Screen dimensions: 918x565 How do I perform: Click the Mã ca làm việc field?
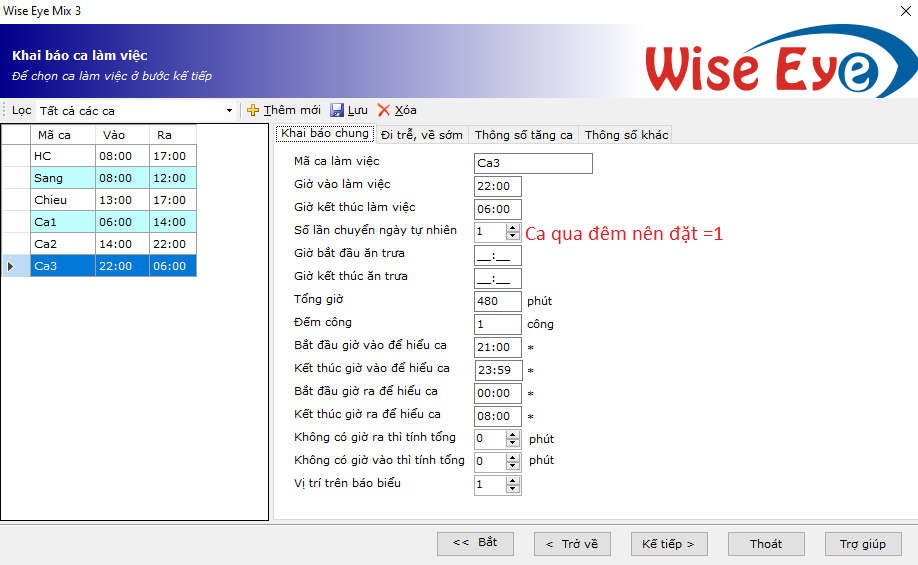click(x=533, y=163)
